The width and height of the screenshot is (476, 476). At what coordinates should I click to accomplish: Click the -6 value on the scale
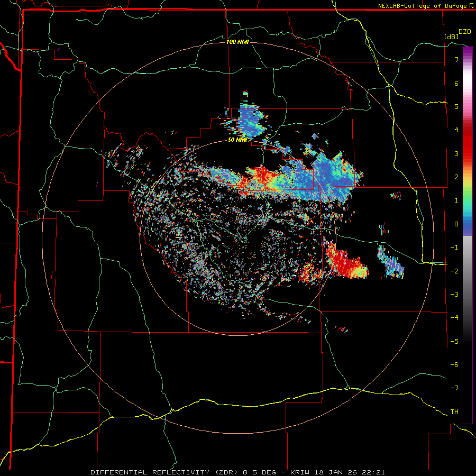454,364
